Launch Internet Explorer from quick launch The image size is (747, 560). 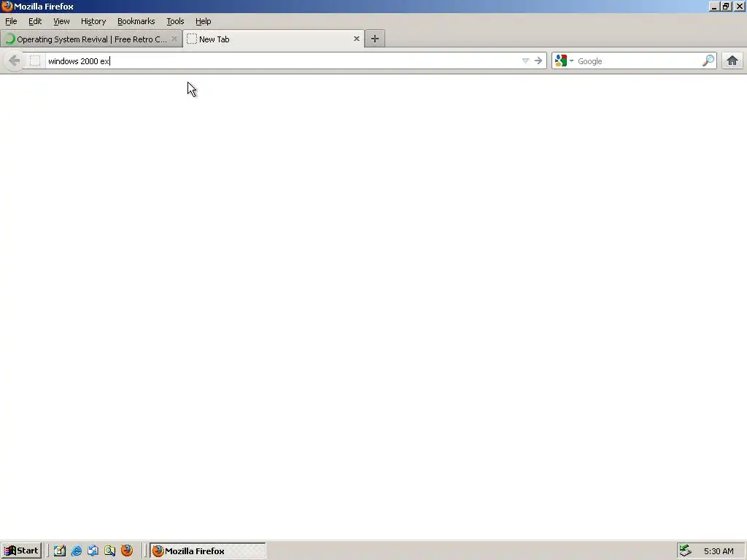point(76,551)
